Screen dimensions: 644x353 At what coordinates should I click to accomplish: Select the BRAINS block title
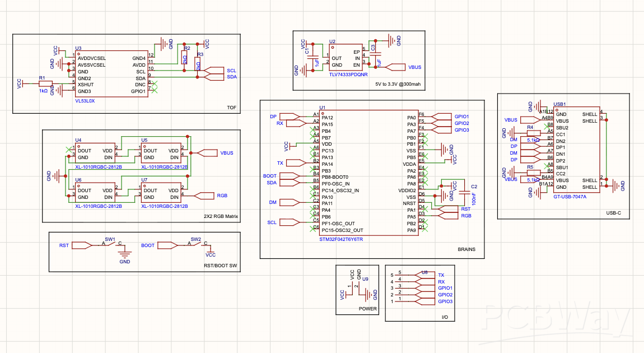click(x=466, y=249)
